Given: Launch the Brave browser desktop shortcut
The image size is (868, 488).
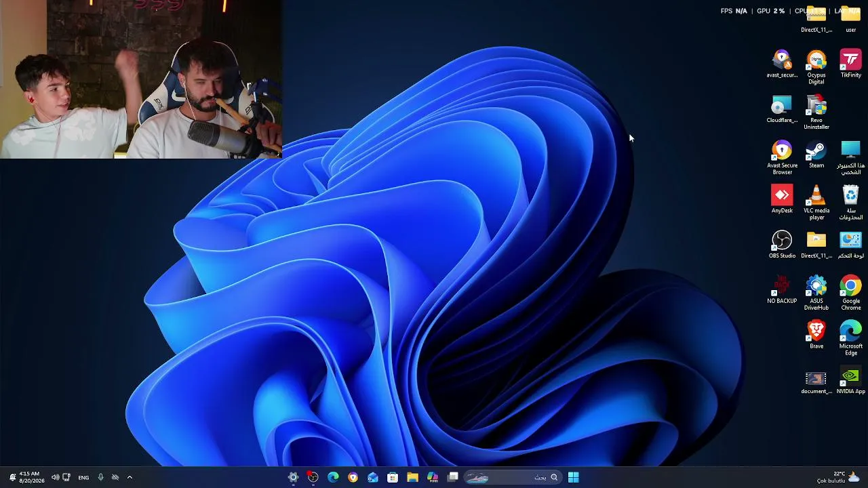Looking at the screenshot, I should [x=816, y=335].
